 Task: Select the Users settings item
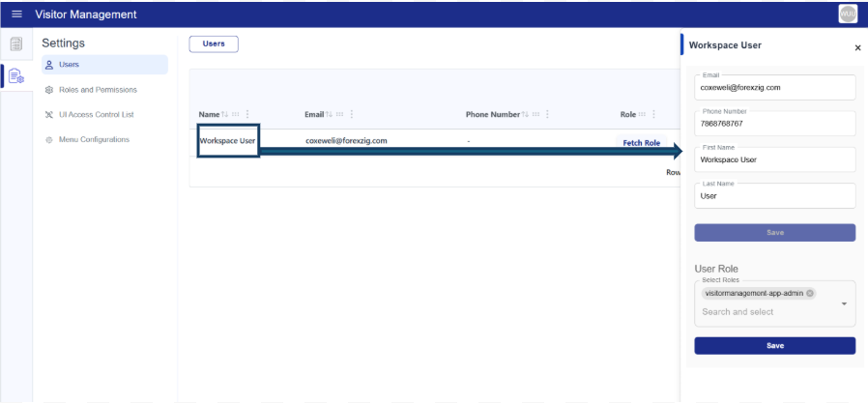pos(69,65)
